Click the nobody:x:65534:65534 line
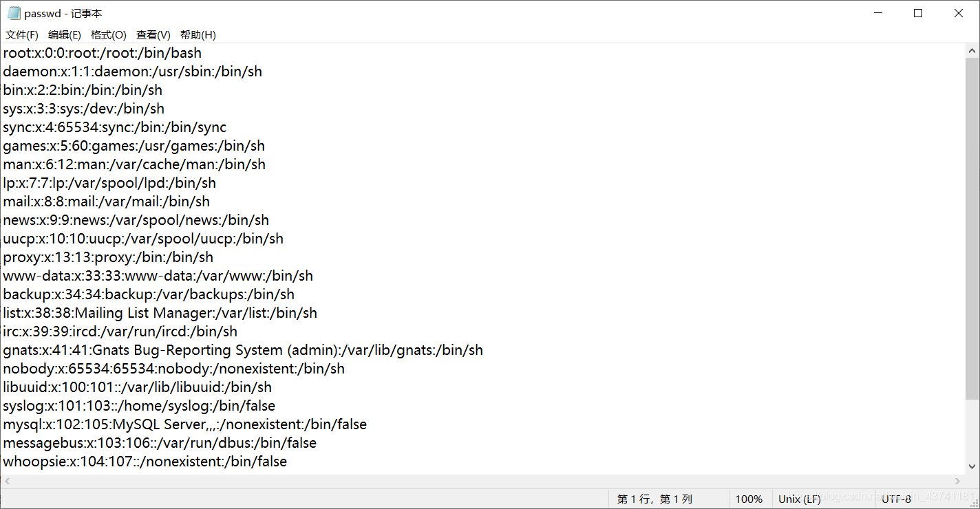The image size is (980, 509). coord(174,369)
